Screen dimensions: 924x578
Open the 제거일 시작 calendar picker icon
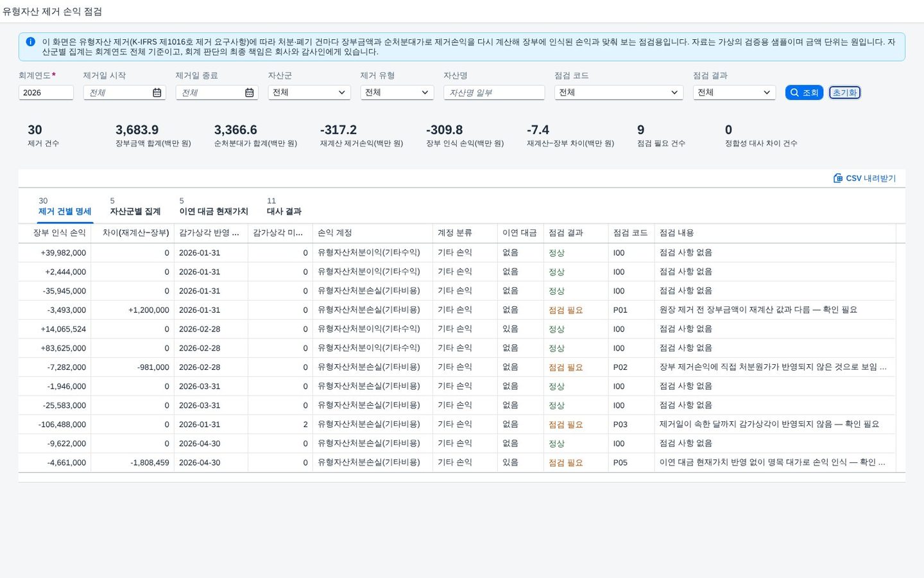pyautogui.click(x=157, y=92)
